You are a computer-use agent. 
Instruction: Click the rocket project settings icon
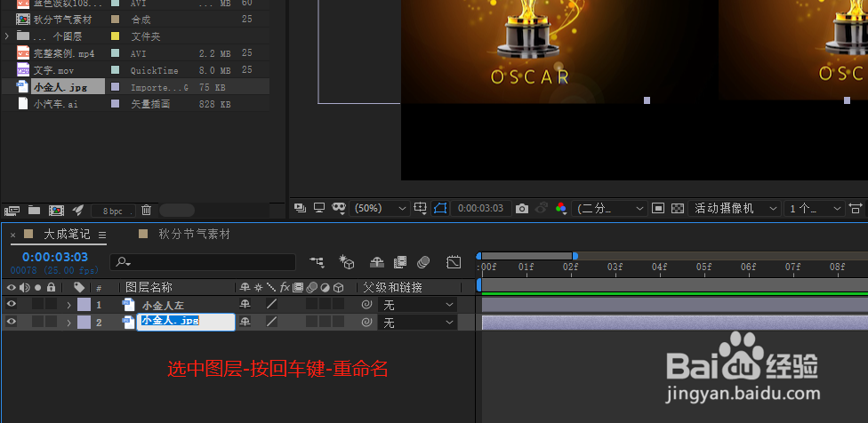pyautogui.click(x=78, y=210)
